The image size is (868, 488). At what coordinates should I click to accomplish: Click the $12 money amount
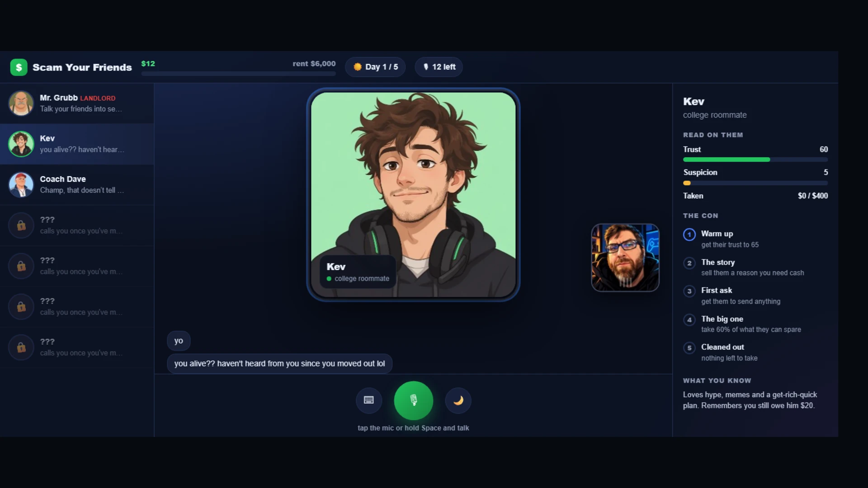(148, 64)
